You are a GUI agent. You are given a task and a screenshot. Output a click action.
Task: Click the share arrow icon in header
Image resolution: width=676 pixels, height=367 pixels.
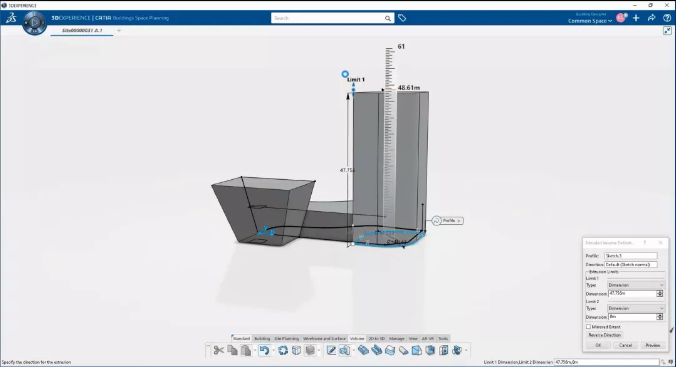651,18
